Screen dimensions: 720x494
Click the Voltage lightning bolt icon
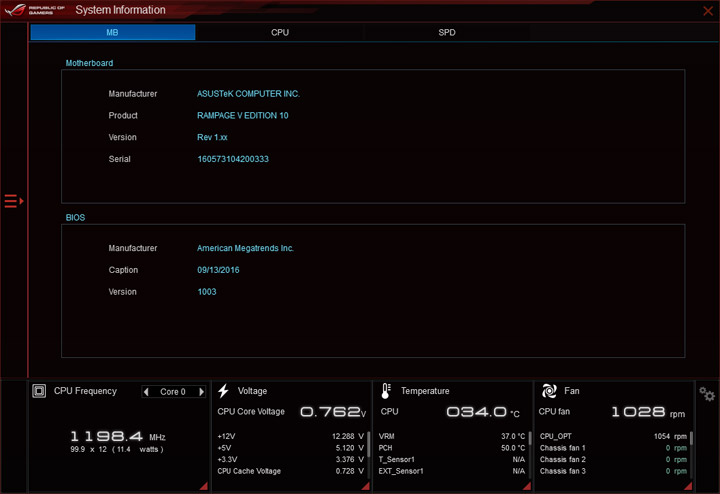click(223, 391)
